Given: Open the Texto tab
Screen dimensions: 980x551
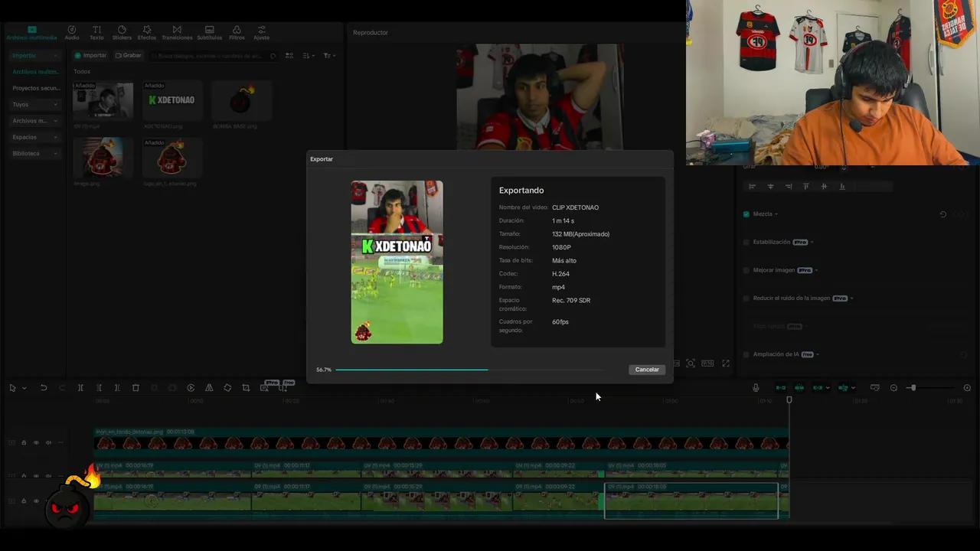Looking at the screenshot, I should pyautogui.click(x=96, y=32).
